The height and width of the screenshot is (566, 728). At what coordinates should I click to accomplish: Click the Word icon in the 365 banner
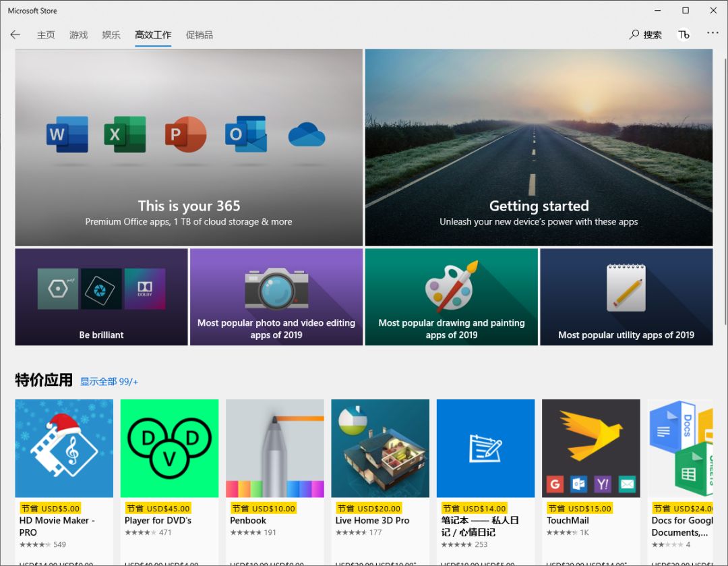(67, 134)
